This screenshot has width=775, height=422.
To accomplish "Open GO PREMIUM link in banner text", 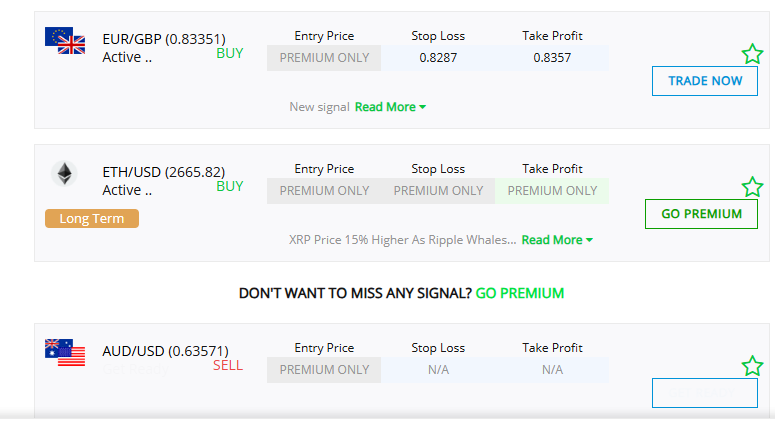I will click(x=519, y=293).
